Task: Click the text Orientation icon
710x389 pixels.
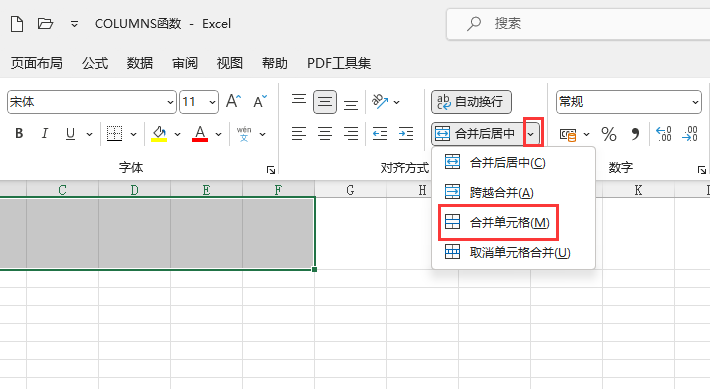Action: point(380,101)
